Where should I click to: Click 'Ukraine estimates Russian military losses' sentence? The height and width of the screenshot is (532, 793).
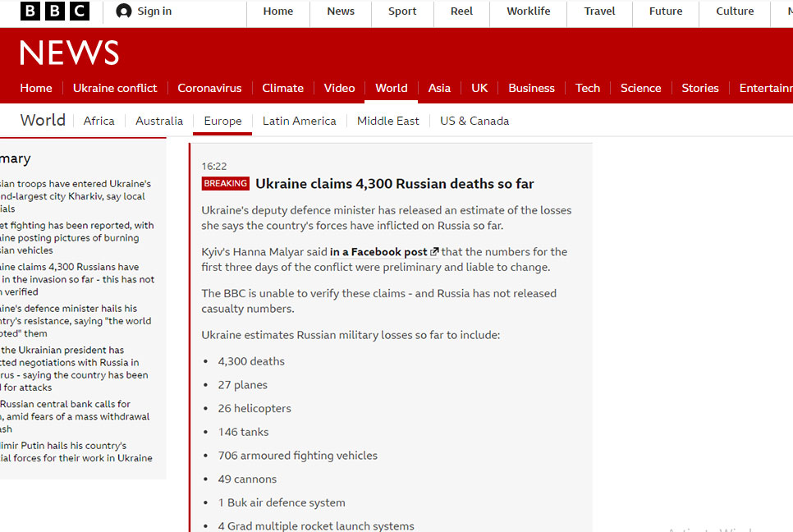(x=351, y=335)
